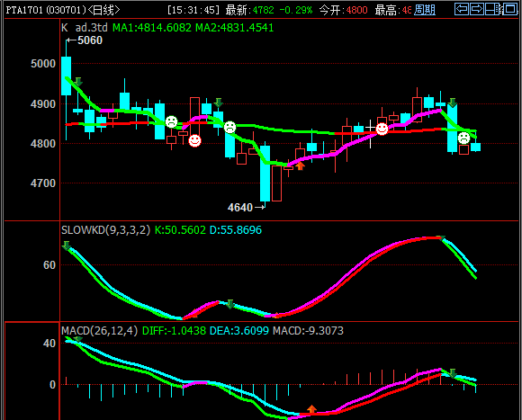522x420 pixels.
Task: Click the single window layout icon
Action: click(x=510, y=9)
